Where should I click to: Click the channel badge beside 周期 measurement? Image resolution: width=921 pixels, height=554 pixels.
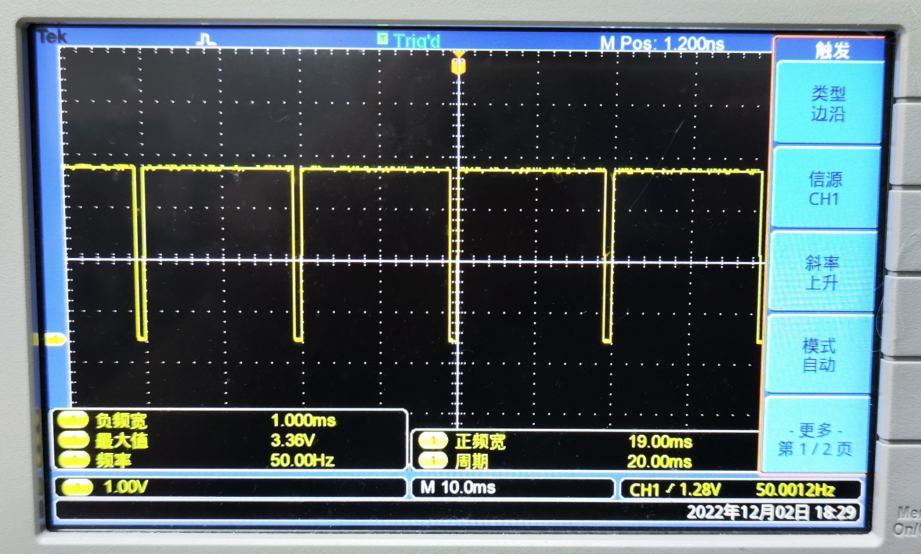[x=433, y=461]
